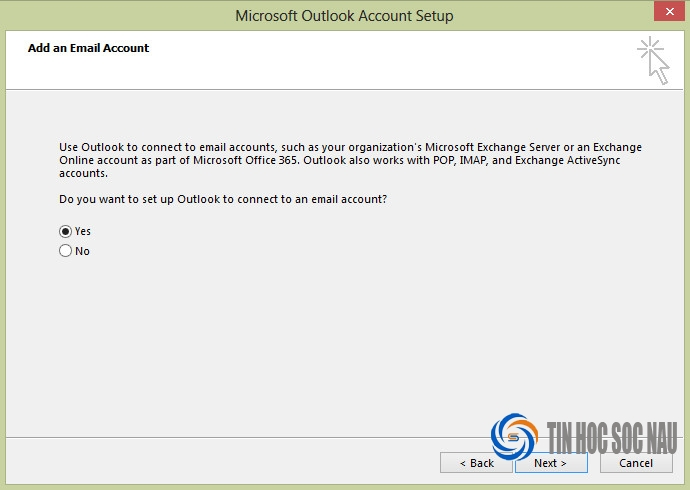Click the TIN HOC SOC NAU watermark text
The image size is (690, 490).
coord(612,438)
